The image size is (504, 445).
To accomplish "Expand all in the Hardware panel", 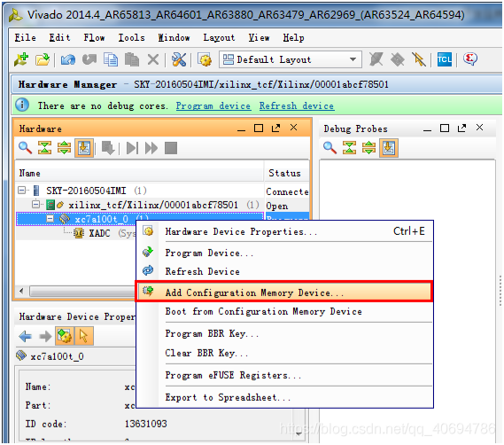I will [65, 148].
